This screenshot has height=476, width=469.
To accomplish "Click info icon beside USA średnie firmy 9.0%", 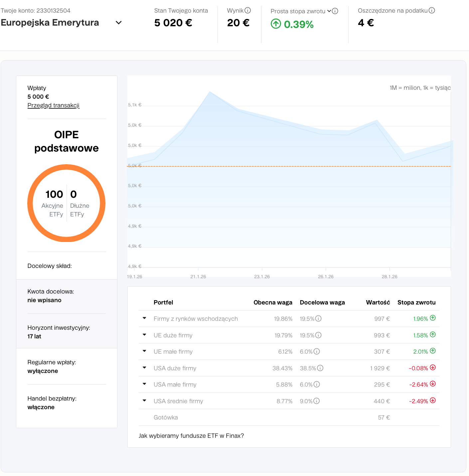I will point(317,401).
